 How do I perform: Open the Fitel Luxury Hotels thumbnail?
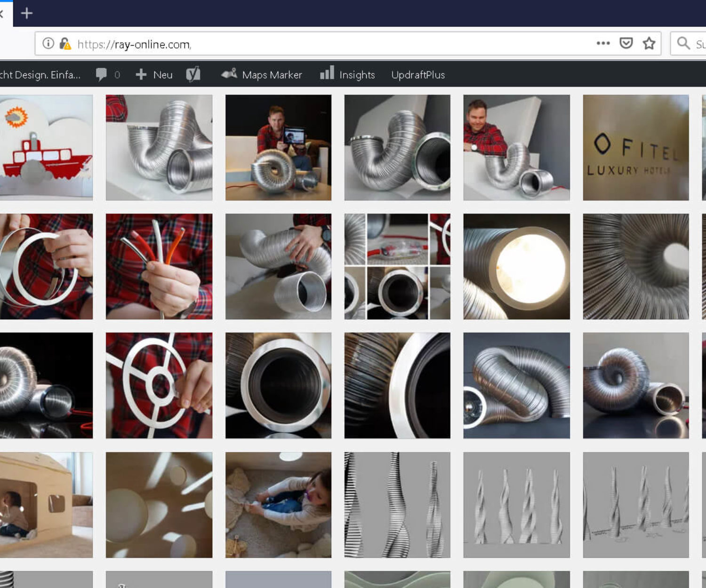(635, 148)
